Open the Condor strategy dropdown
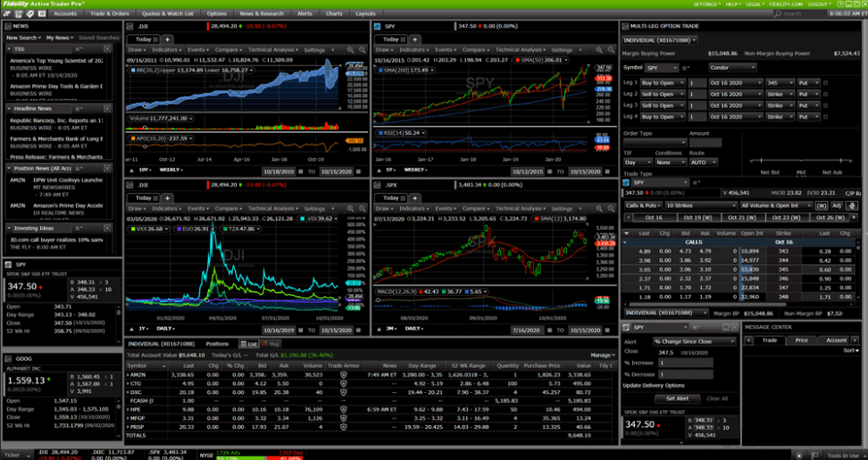The width and height of the screenshot is (868, 460). click(x=732, y=68)
